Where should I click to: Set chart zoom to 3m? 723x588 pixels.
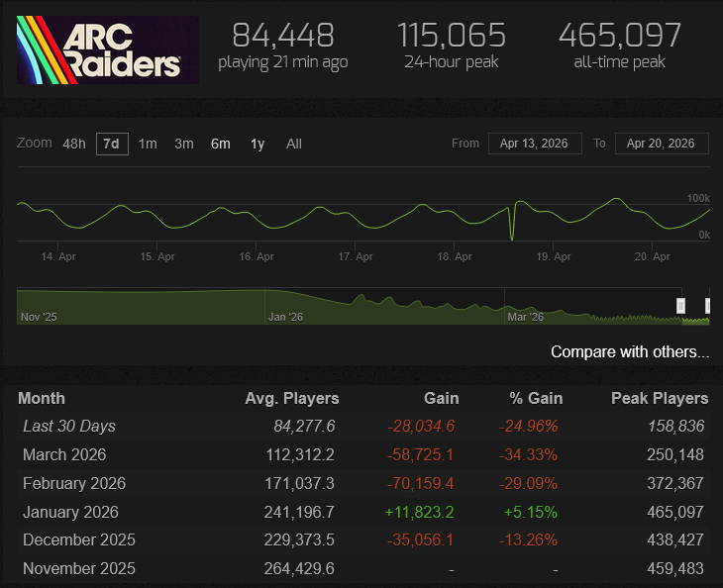(184, 144)
